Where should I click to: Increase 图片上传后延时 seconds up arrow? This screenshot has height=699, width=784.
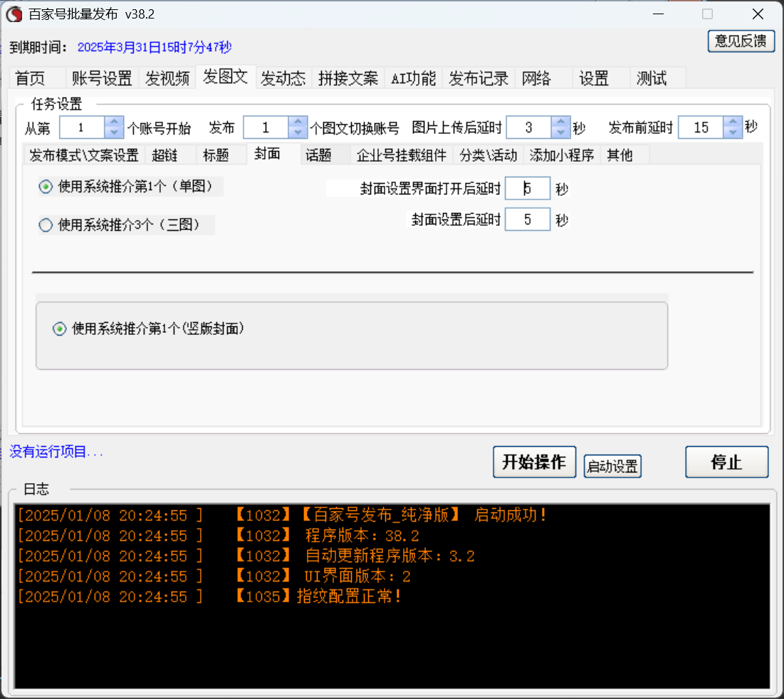[561, 122]
